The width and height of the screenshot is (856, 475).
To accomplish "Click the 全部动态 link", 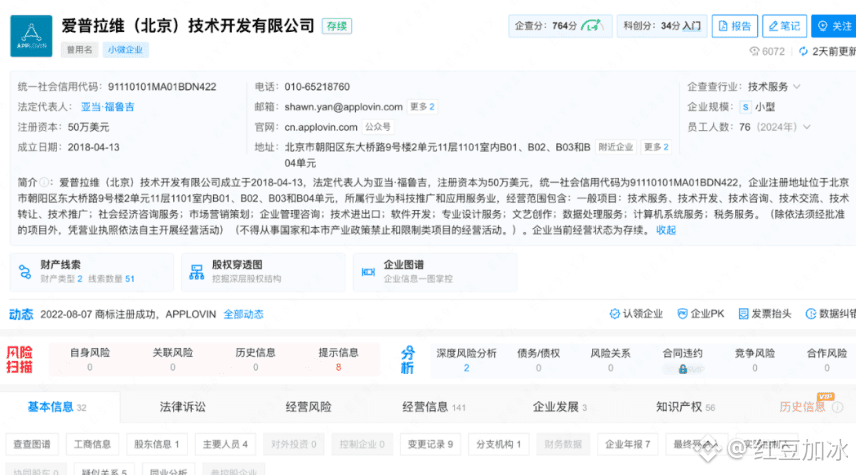I will pyautogui.click(x=243, y=314).
